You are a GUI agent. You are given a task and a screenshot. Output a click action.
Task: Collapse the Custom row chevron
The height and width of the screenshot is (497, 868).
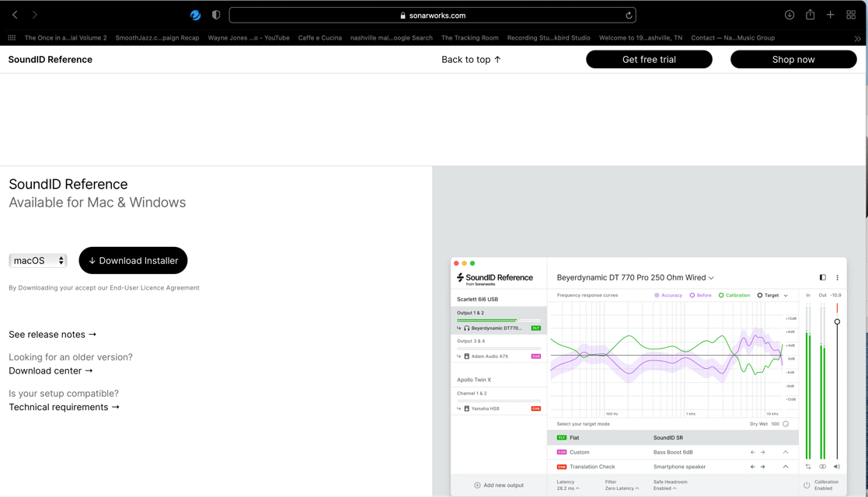click(x=786, y=452)
